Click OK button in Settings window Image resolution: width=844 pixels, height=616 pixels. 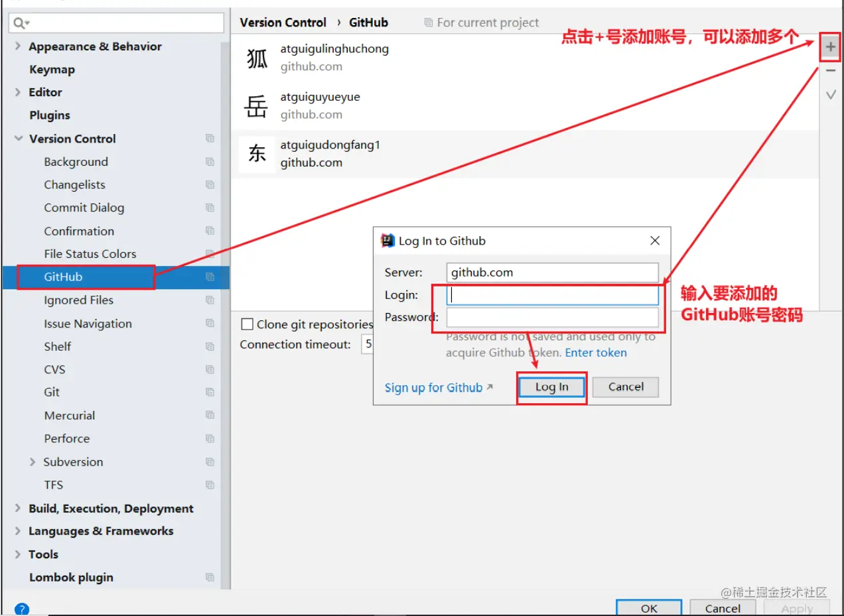[x=649, y=608]
